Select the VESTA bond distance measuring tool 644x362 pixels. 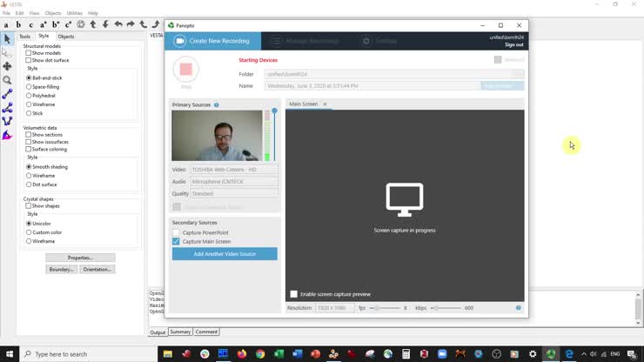tap(7, 94)
